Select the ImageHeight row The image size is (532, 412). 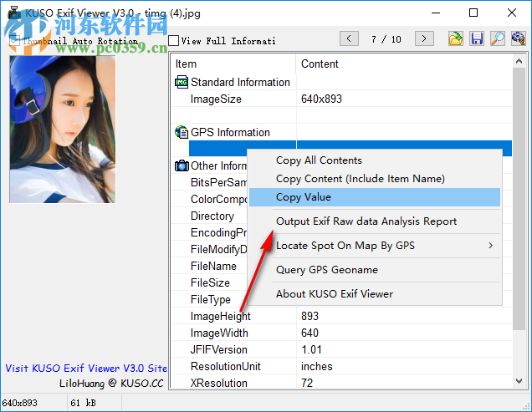(x=341, y=316)
